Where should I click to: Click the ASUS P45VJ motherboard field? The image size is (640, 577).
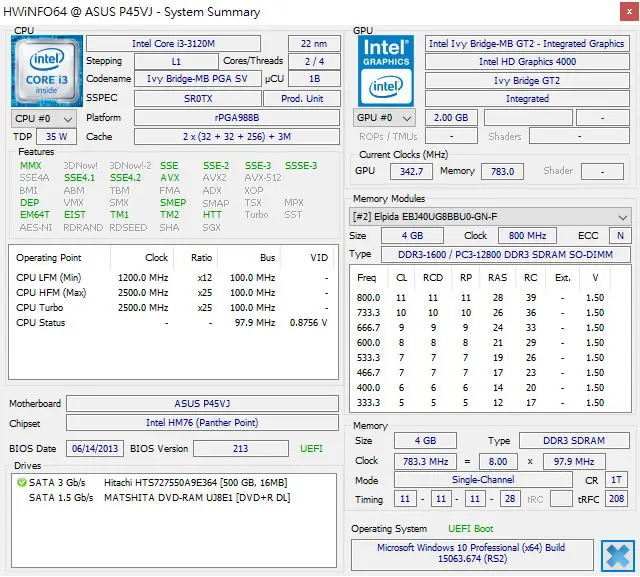coord(202,404)
